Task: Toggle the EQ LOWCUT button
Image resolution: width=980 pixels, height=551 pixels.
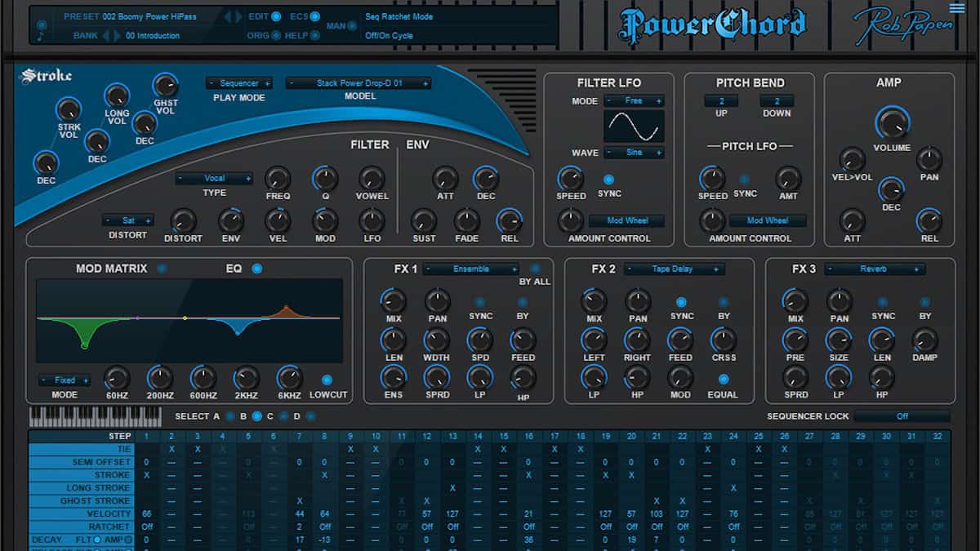Action: pyautogui.click(x=327, y=380)
